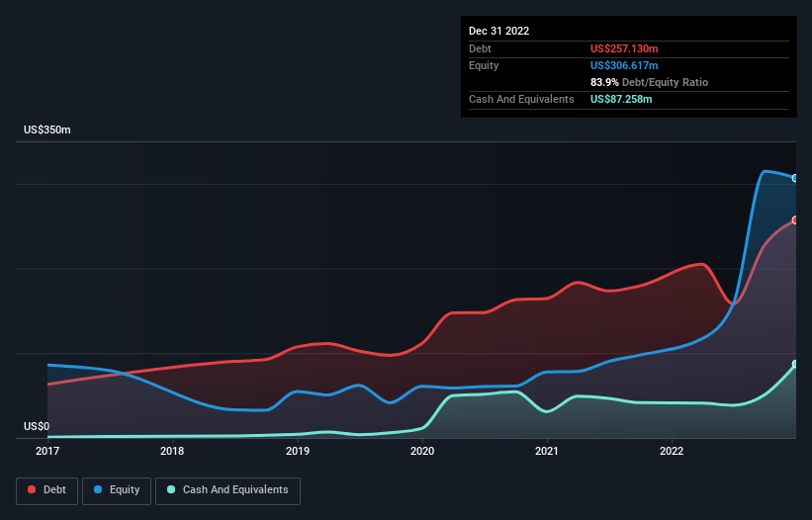
Task: Click the Equity row label in tooltip
Action: (x=484, y=65)
